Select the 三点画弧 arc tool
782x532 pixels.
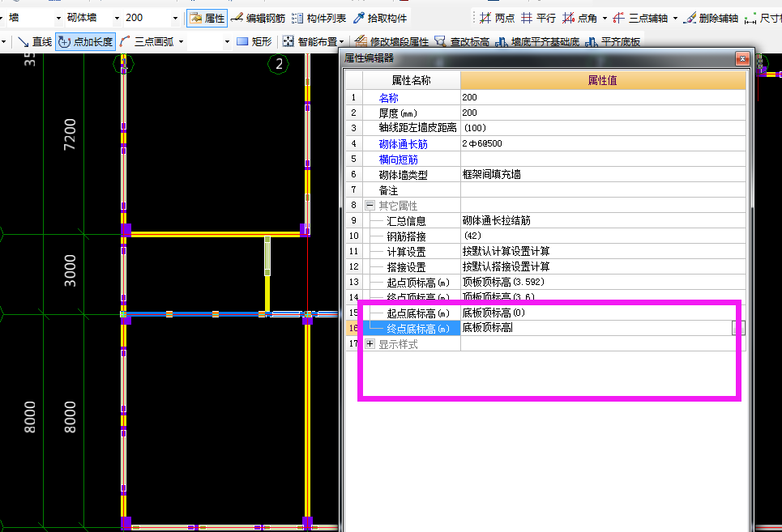coord(147,42)
